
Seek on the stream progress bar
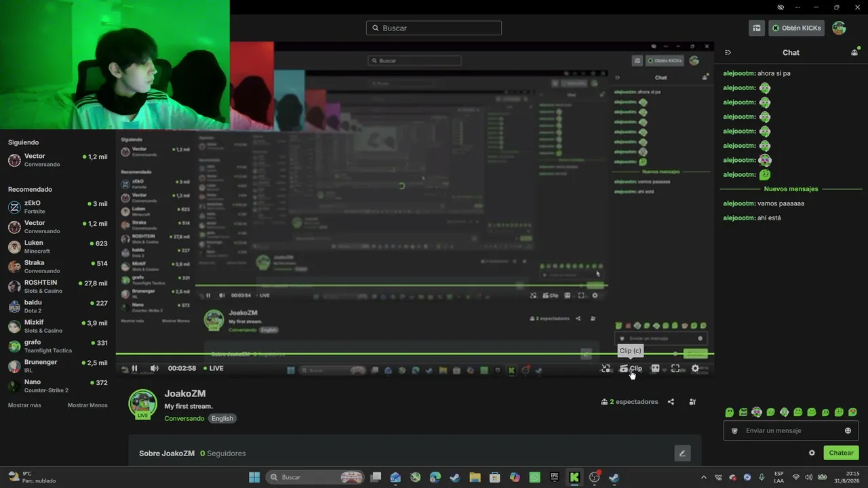click(x=414, y=354)
